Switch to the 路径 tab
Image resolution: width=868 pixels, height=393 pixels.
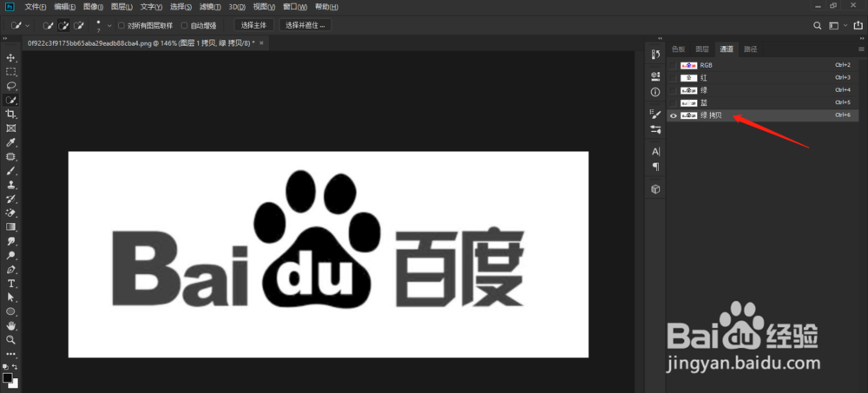pyautogui.click(x=750, y=49)
